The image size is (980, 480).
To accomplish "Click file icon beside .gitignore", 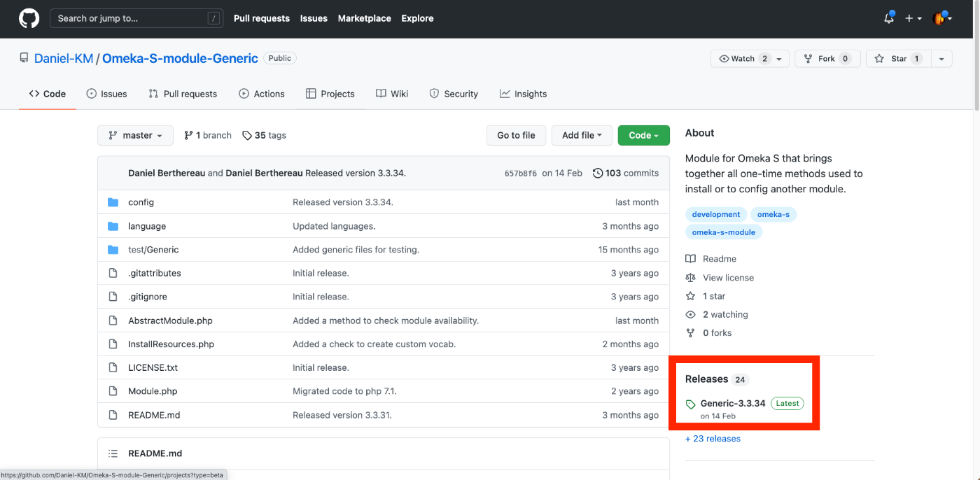I will pos(113,297).
